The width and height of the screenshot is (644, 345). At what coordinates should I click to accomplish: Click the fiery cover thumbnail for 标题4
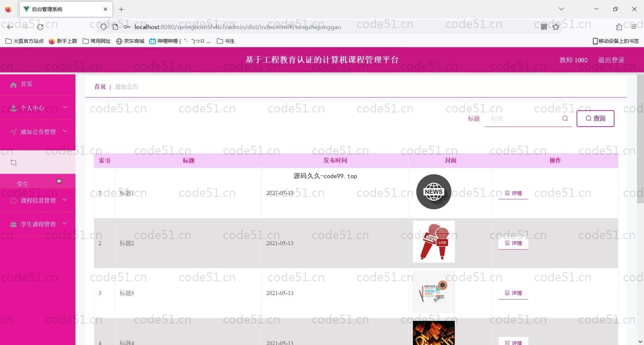434,333
